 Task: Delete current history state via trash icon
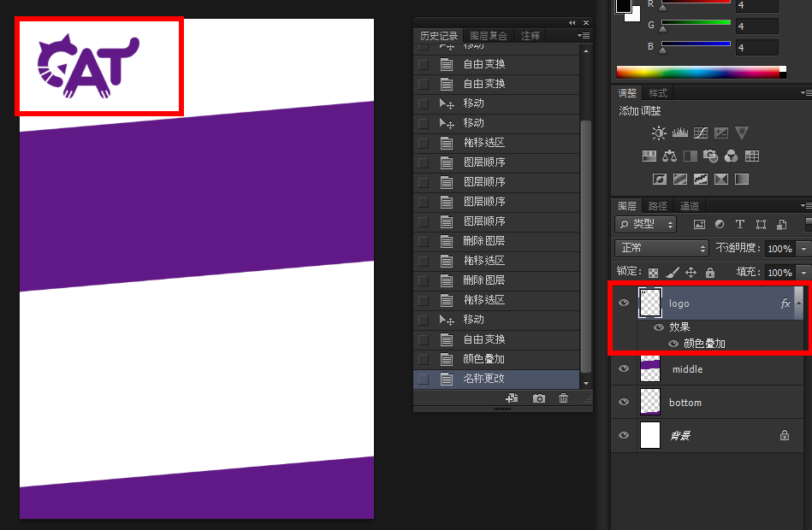tap(563, 398)
